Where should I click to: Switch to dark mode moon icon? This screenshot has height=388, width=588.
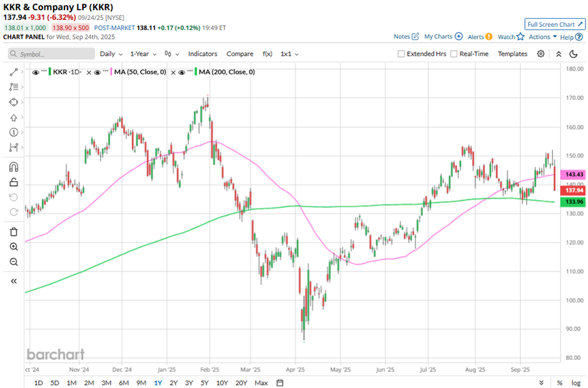[x=573, y=54]
